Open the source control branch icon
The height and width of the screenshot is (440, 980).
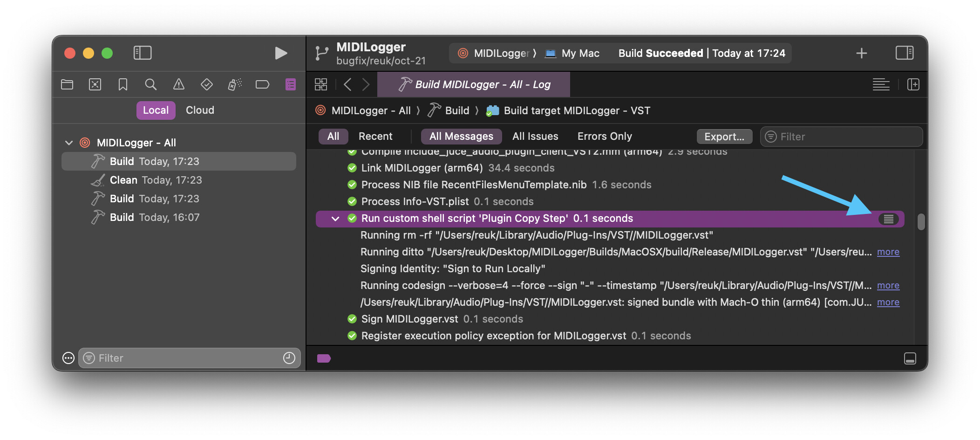tap(321, 53)
